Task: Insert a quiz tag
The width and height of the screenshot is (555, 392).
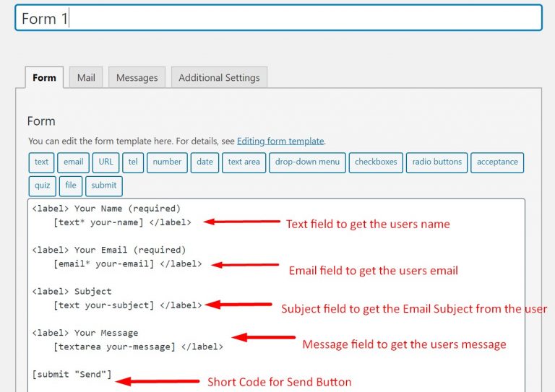Action: 42,186
